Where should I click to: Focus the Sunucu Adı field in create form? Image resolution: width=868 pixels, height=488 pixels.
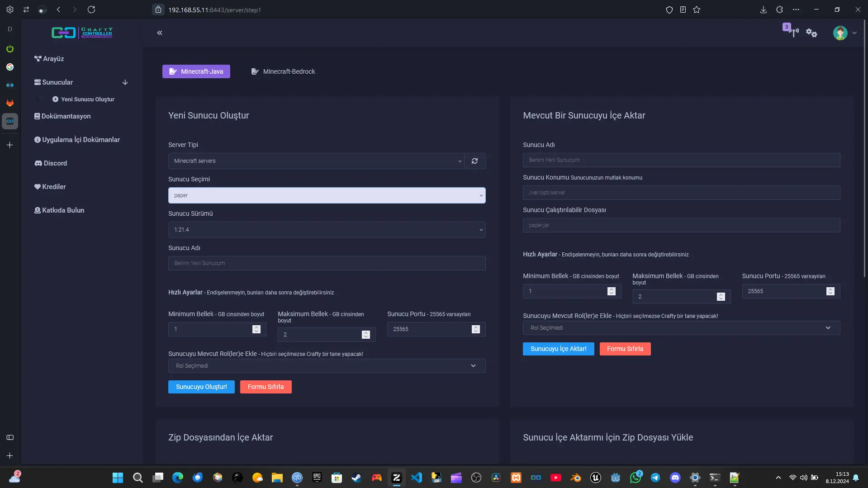(x=327, y=263)
